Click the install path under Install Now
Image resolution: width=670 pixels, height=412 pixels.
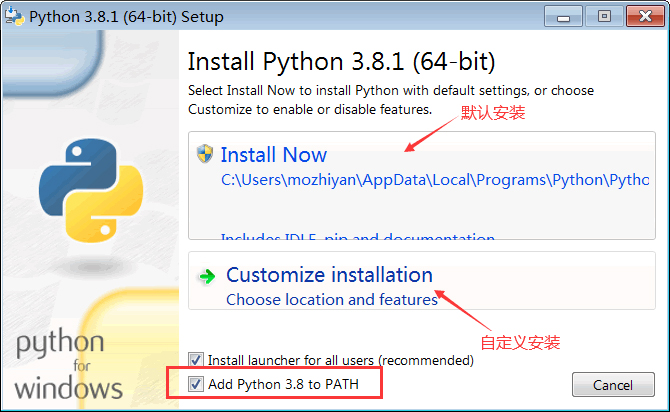434,181
